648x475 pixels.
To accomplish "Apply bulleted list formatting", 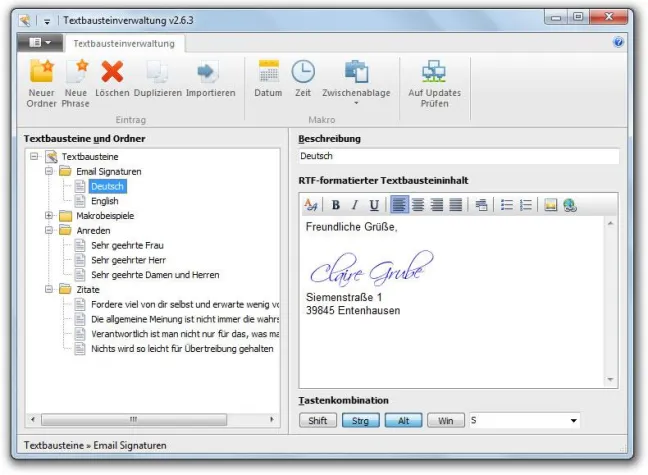I will point(507,205).
